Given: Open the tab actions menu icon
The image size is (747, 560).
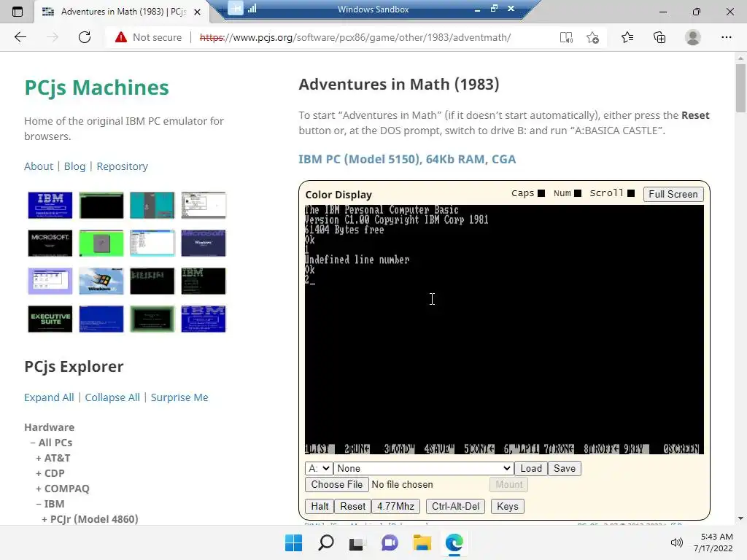Looking at the screenshot, I should (18, 12).
